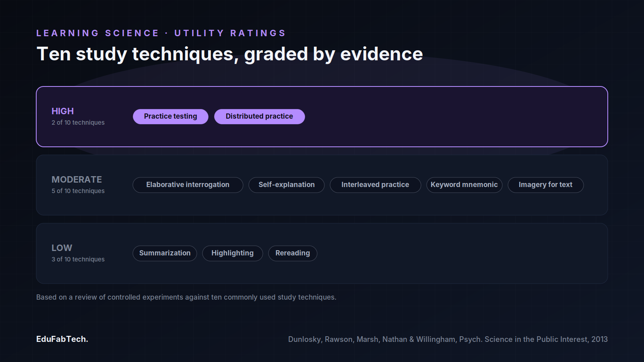This screenshot has width=644, height=362.
Task: Select the Keyword mnemonic chip
Action: pos(464,185)
